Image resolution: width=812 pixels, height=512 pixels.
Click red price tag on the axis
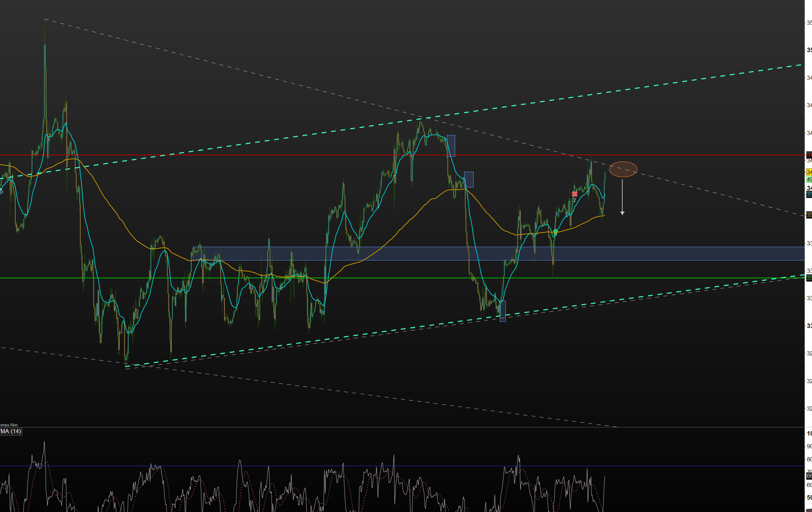809,155
